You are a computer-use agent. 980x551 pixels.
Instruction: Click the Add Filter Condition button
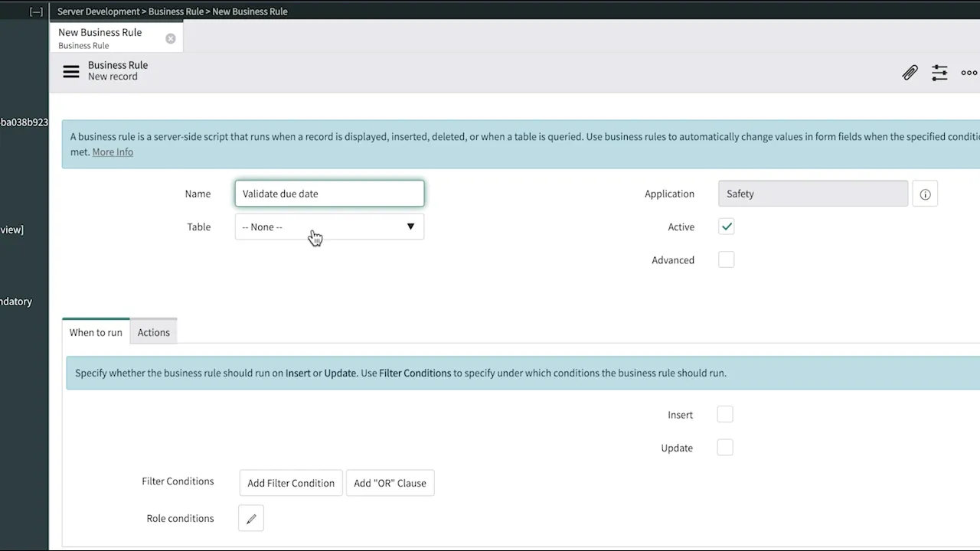(x=290, y=483)
